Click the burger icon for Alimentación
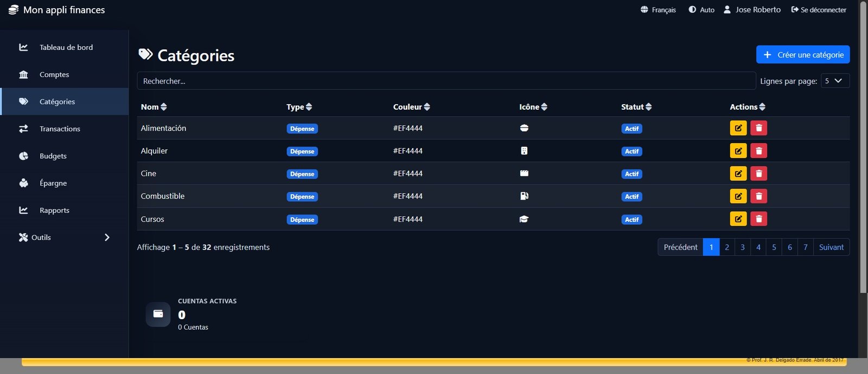Viewport: 868px width, 374px height. click(x=524, y=128)
